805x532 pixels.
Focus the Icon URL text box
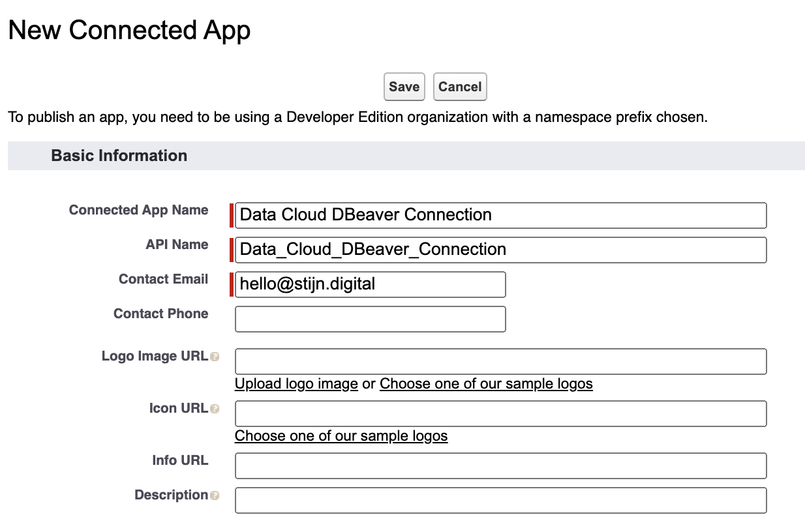tap(500, 413)
